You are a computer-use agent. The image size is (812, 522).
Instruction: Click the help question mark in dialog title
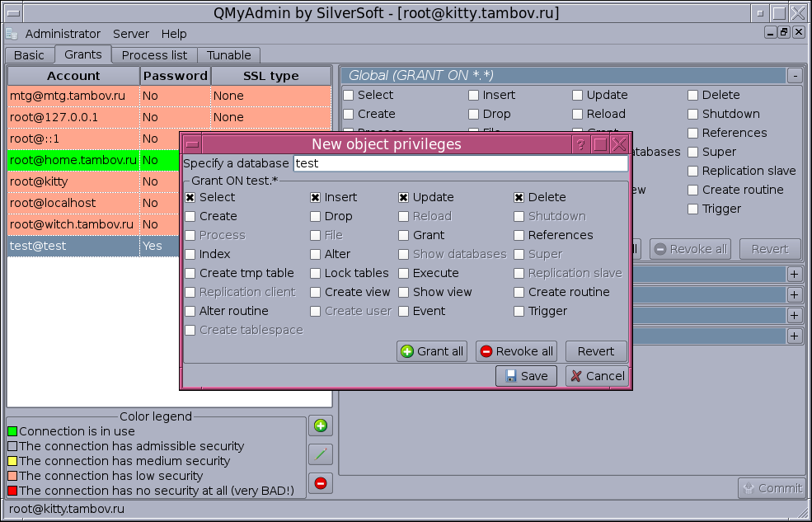click(x=580, y=145)
